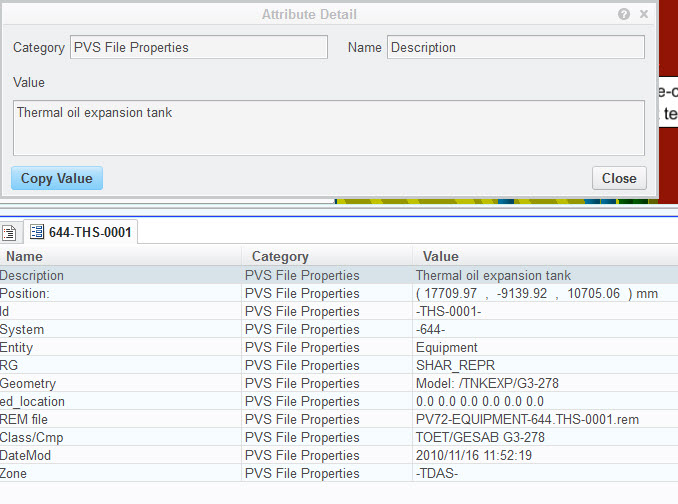Select the 644-THS-0001 tab

(81, 232)
